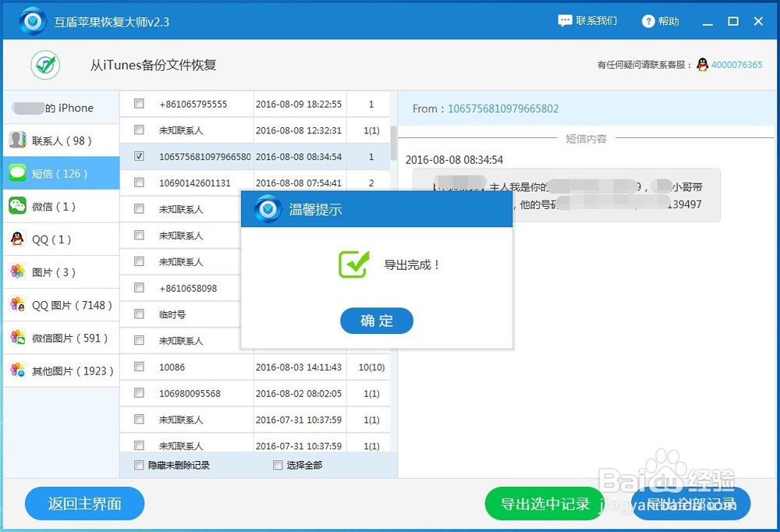
Task: Click the contacts icon in sidebar
Action: coord(17,140)
